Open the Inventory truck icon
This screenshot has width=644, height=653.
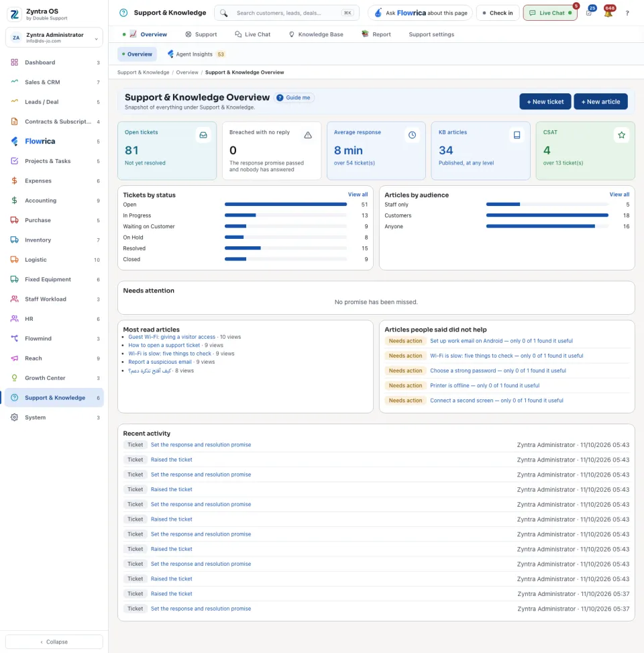click(15, 240)
